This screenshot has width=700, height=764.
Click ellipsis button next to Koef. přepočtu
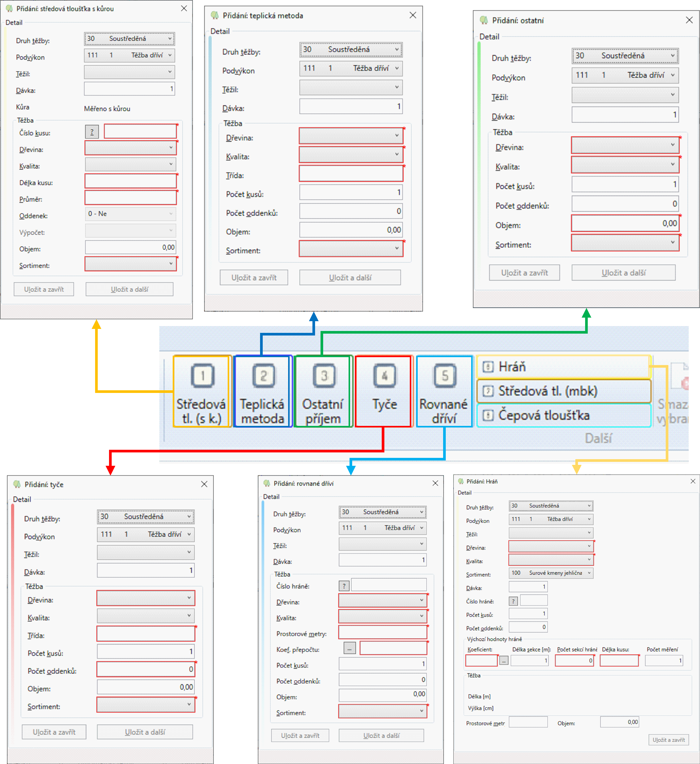[349, 648]
